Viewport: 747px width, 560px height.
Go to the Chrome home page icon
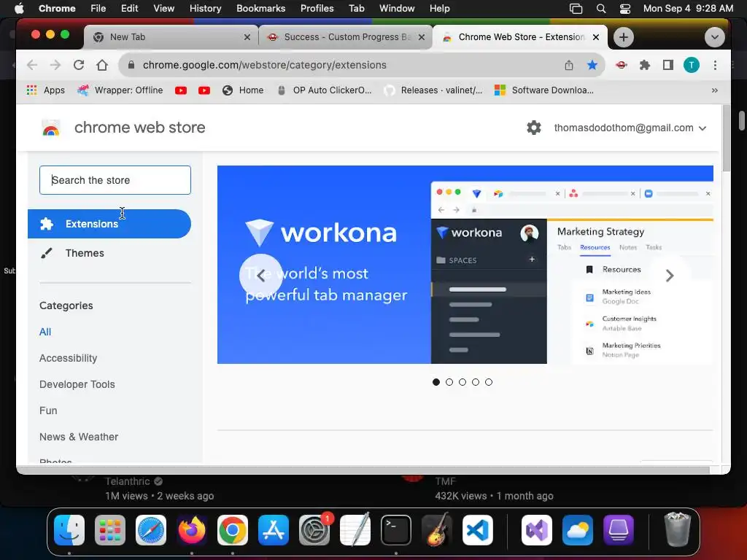pyautogui.click(x=102, y=65)
